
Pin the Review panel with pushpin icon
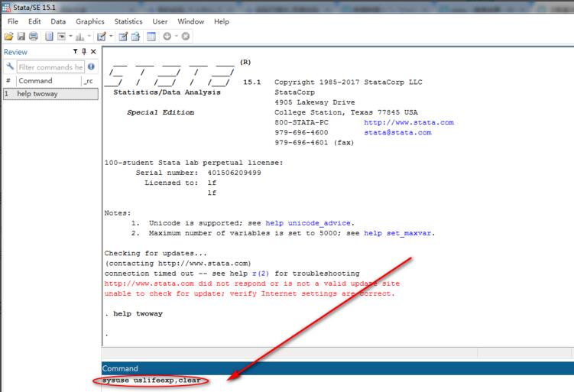pos(84,52)
